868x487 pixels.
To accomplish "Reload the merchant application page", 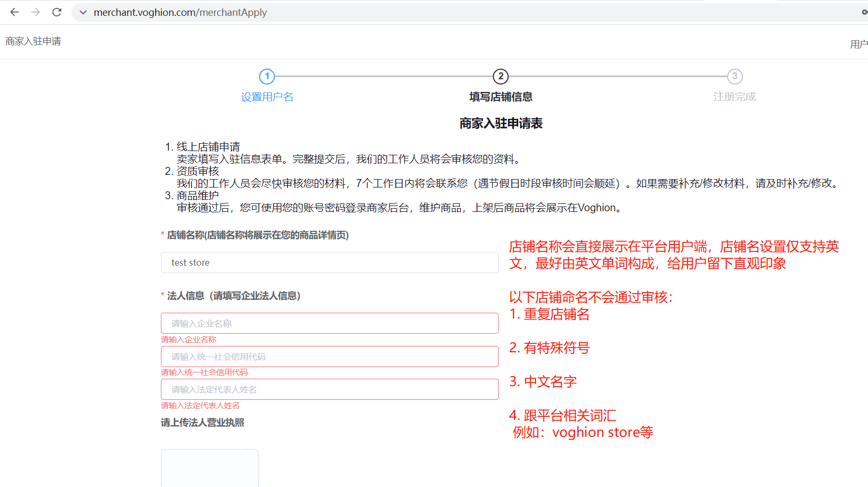I will (56, 12).
